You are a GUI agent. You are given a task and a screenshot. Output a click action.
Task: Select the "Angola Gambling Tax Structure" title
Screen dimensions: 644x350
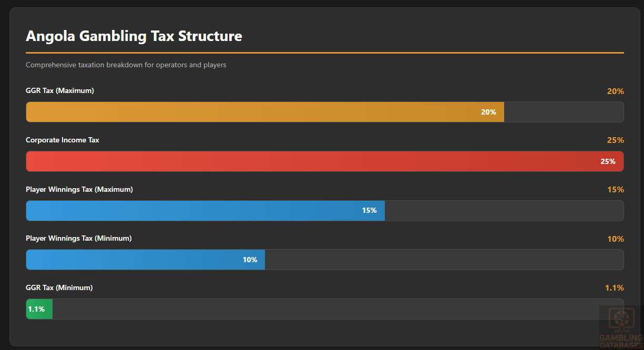pyautogui.click(x=134, y=36)
